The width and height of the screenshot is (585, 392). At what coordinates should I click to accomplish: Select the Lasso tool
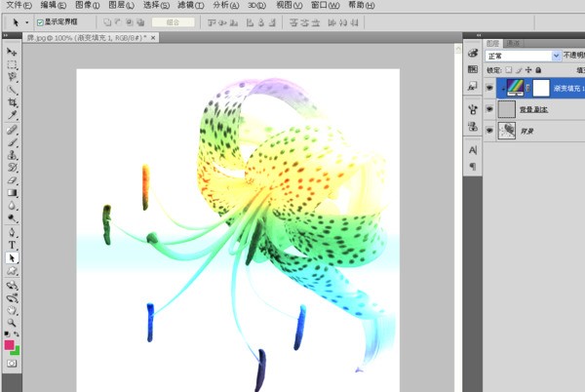coord(13,76)
